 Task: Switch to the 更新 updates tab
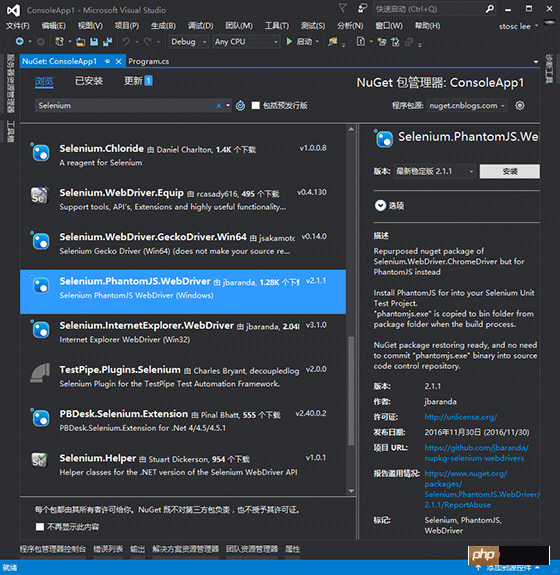tap(138, 81)
